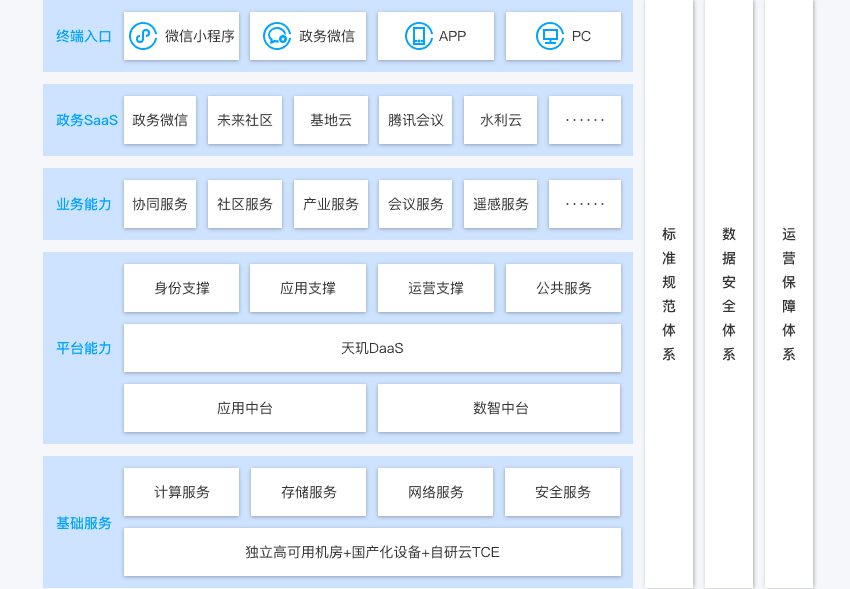Screen dimensions: 850x589
Task: Select the 微信小程序 label in 终端入口
Action: pos(199,36)
